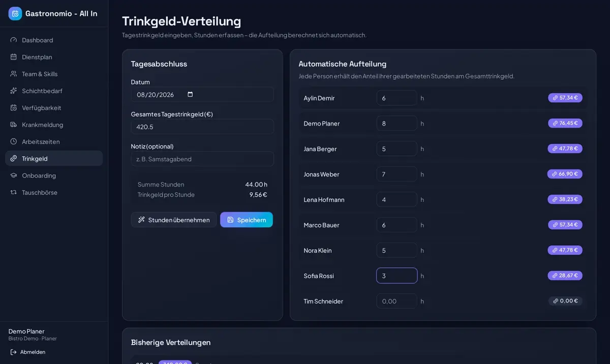Open the Dienstplan menu entry
The height and width of the screenshot is (364, 610).
pos(54,57)
